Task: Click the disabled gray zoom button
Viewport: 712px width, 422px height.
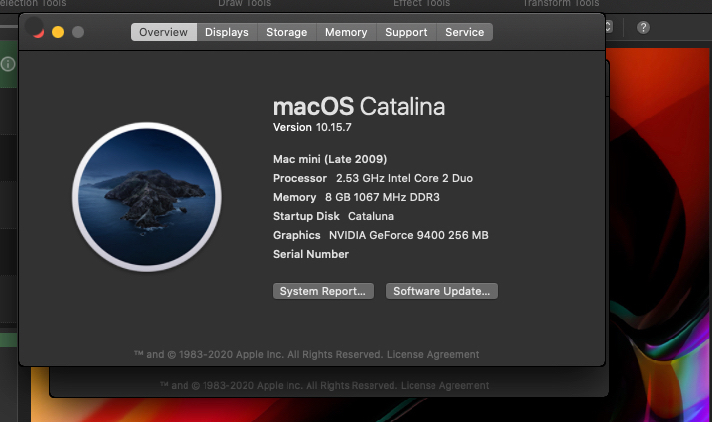Action: [78, 32]
